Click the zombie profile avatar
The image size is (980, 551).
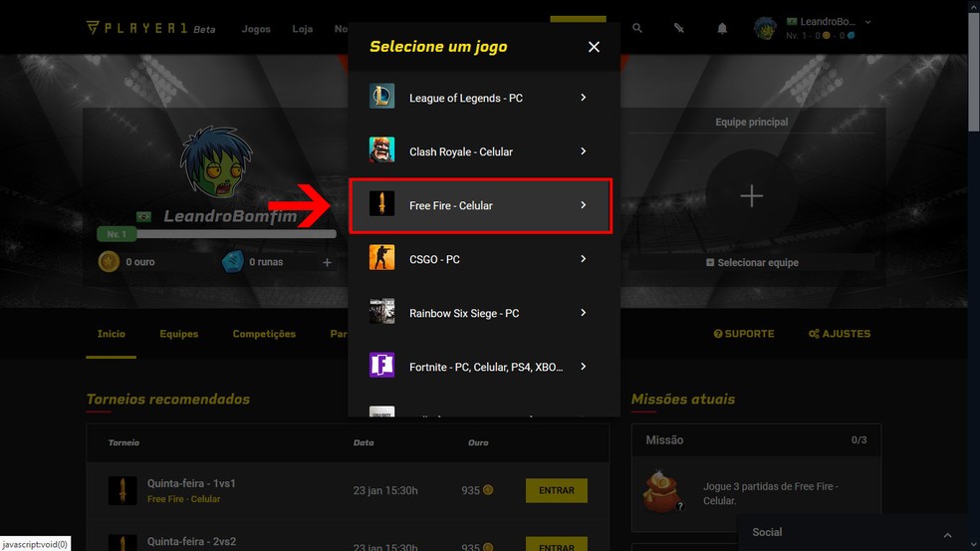point(216,162)
